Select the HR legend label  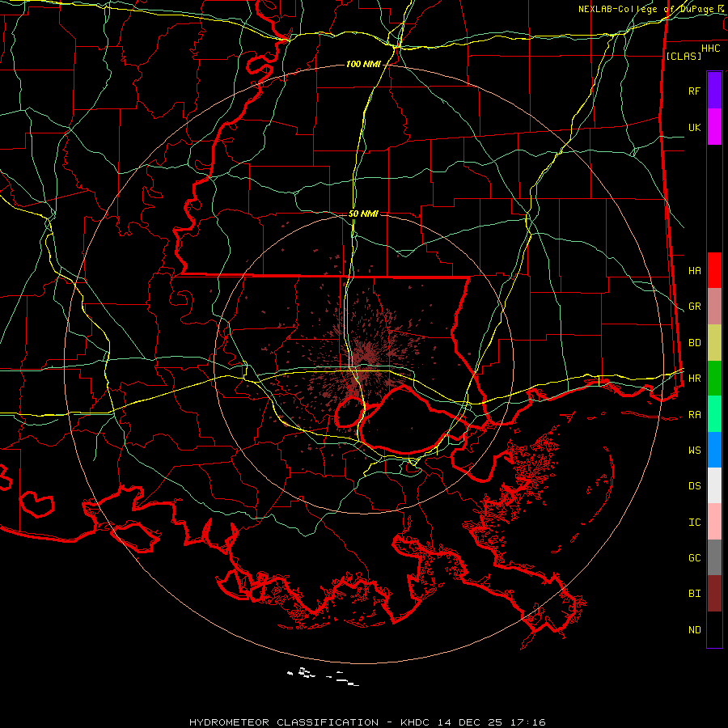coord(694,379)
